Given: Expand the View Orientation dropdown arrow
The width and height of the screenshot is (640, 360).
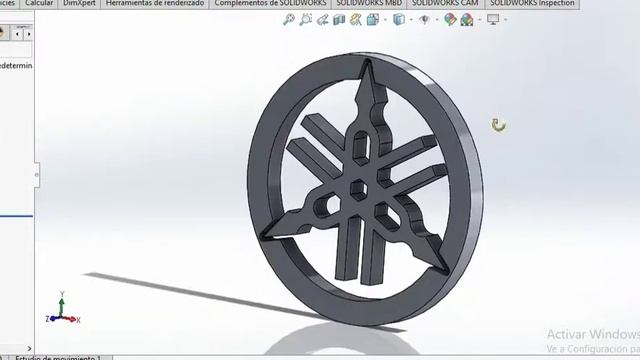Looking at the screenshot, I should 385,20.
